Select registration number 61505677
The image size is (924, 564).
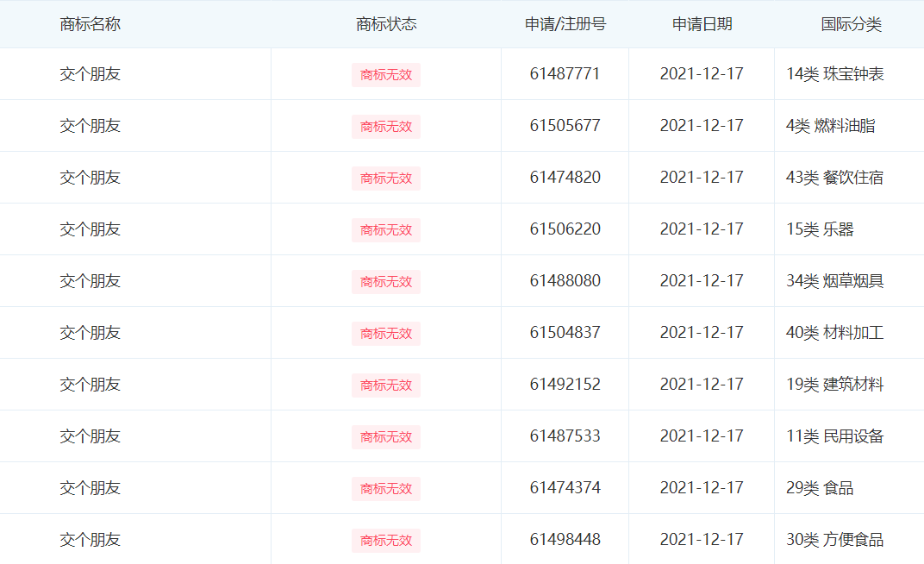pyautogui.click(x=565, y=126)
